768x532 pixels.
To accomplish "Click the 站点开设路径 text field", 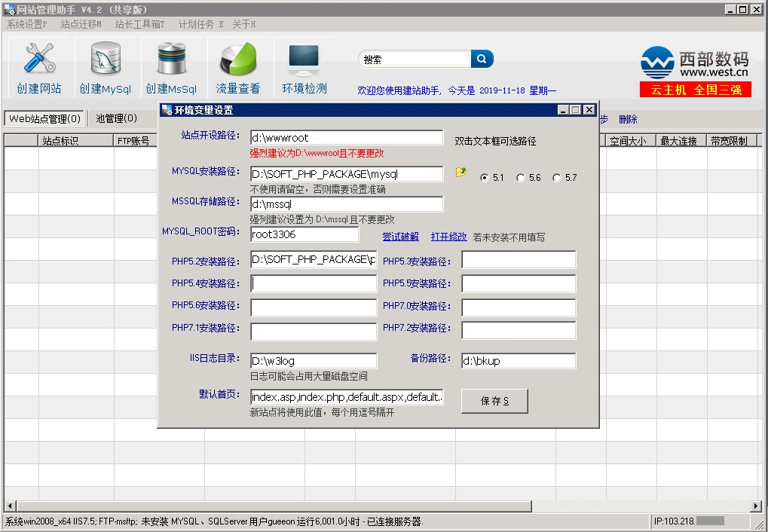I will [x=347, y=137].
